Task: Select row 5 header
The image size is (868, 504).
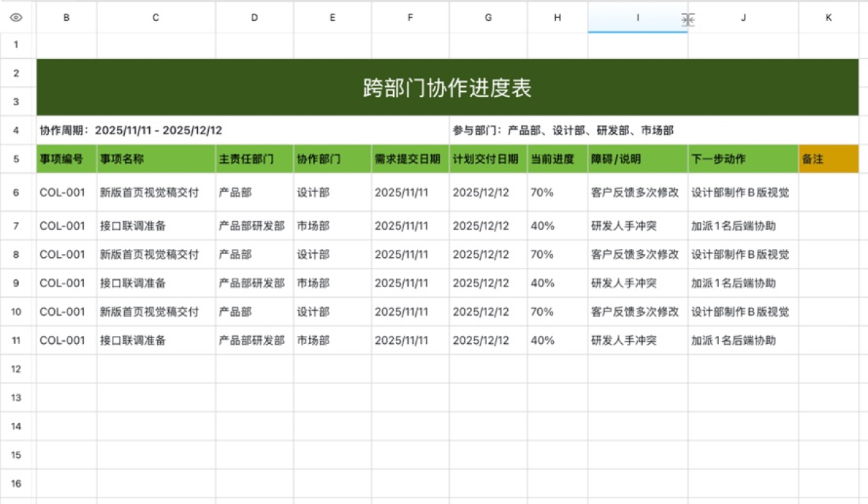Action: pos(16,159)
